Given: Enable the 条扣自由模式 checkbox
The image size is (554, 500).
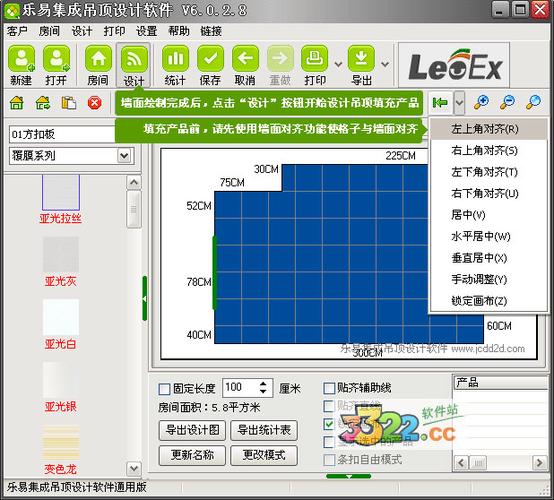Looking at the screenshot, I should click(x=329, y=460).
